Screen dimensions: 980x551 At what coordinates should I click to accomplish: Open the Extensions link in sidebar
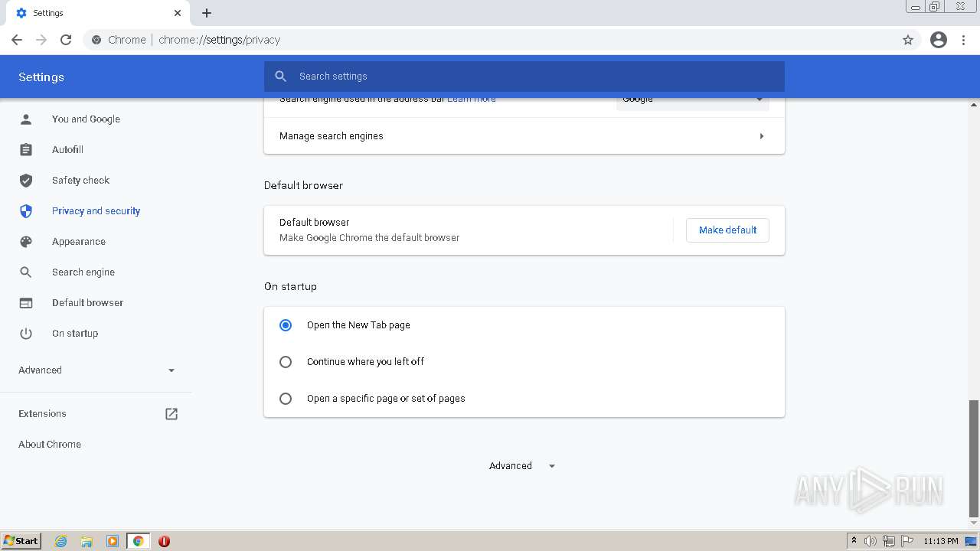click(42, 414)
